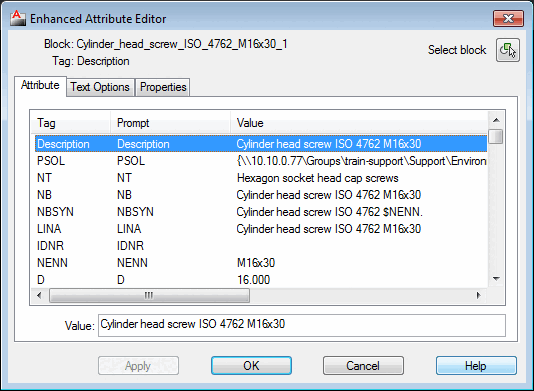Select the Description attribute row
Screen dimensions: 534x391
coord(261,144)
